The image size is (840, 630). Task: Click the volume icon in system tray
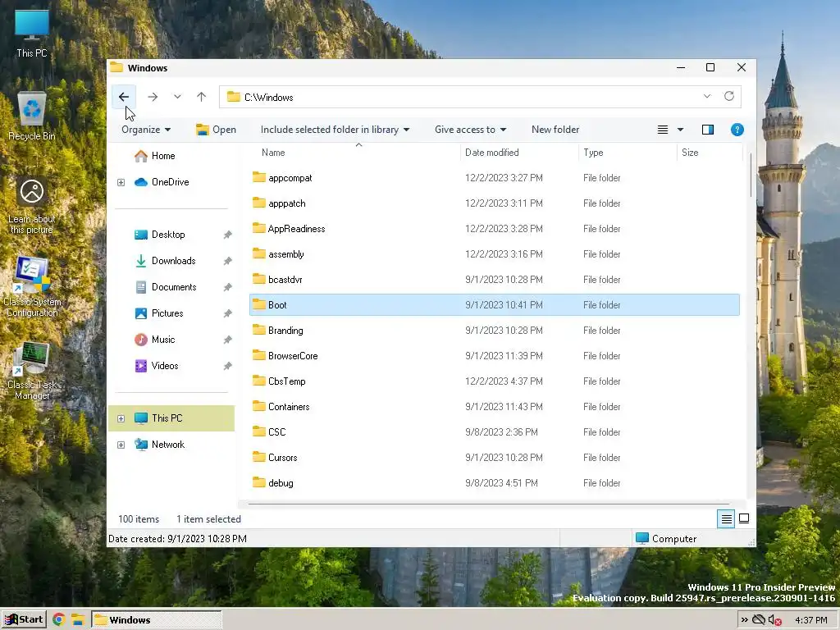[x=775, y=620]
